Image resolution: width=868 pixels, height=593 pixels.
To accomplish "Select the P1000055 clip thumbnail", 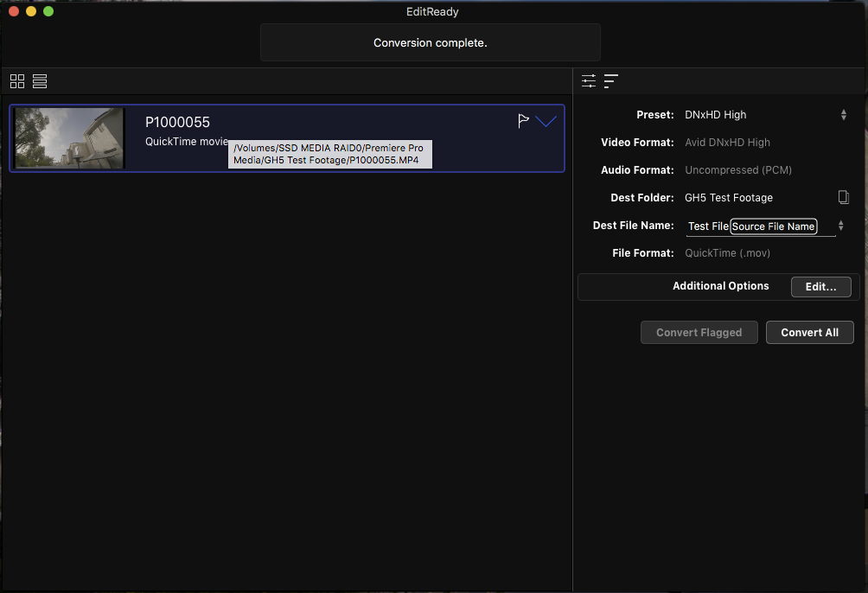I will pos(69,138).
